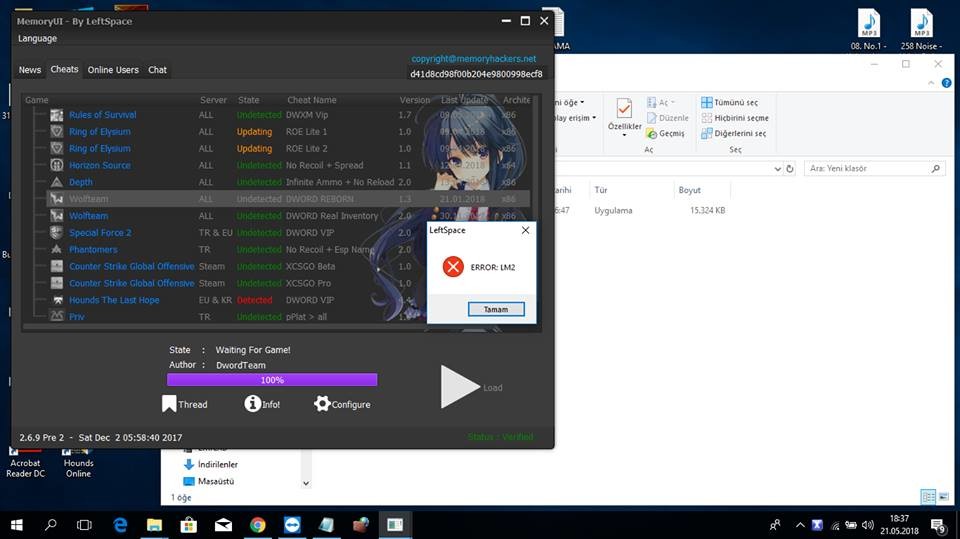Image resolution: width=960 pixels, height=539 pixels.
Task: Click Wolfteam DWORD Real Inventory row icon
Action: pyautogui.click(x=56, y=216)
